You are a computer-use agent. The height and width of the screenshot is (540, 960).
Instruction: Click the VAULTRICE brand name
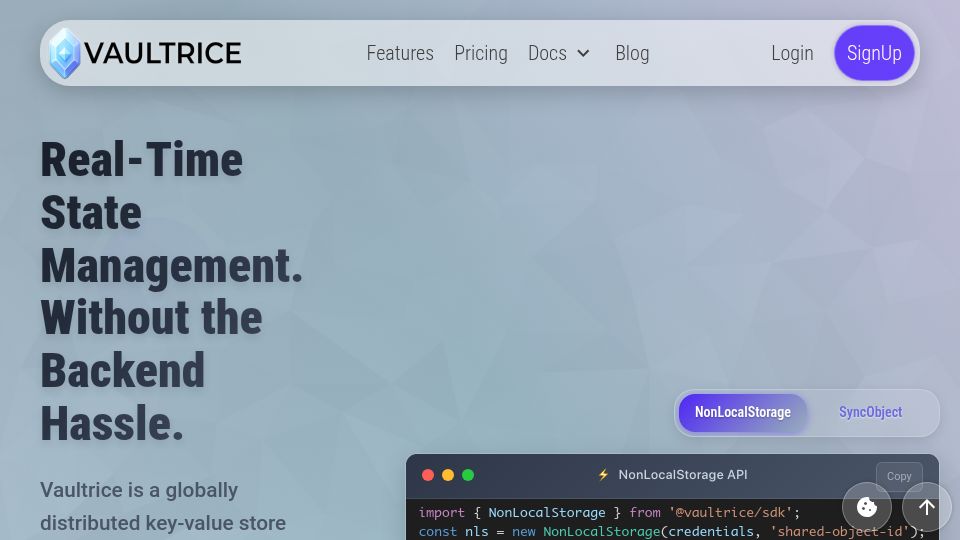163,53
